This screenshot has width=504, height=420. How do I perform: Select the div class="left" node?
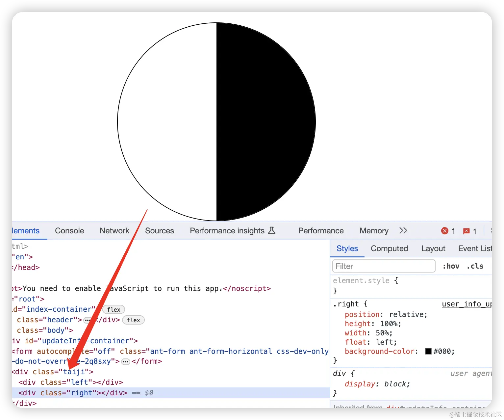pyautogui.click(x=71, y=382)
